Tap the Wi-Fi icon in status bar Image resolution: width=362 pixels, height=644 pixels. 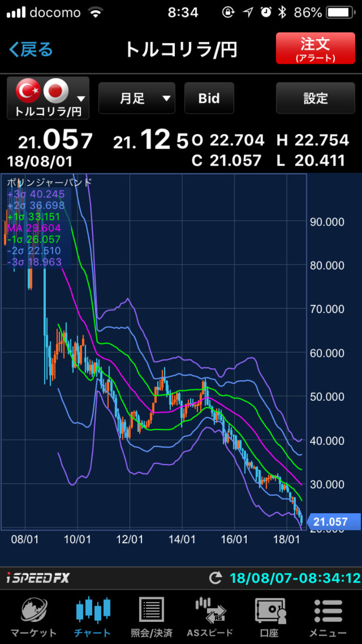pos(96,12)
